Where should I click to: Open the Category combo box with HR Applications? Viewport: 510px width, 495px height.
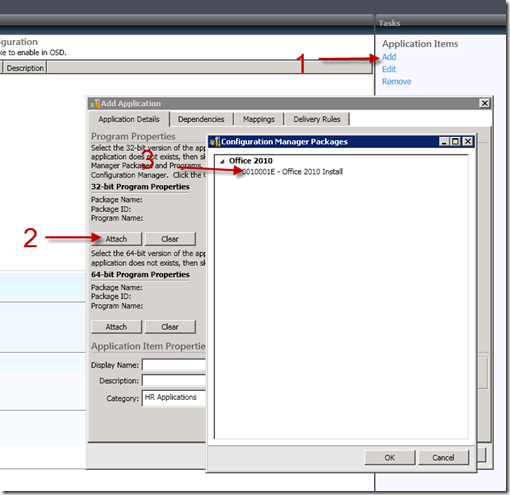point(174,398)
